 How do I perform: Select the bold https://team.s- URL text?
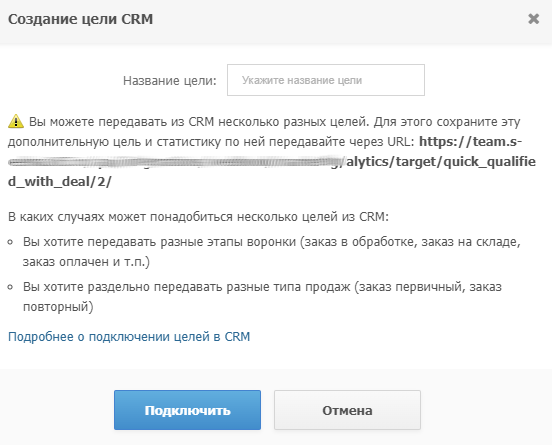click(470, 141)
